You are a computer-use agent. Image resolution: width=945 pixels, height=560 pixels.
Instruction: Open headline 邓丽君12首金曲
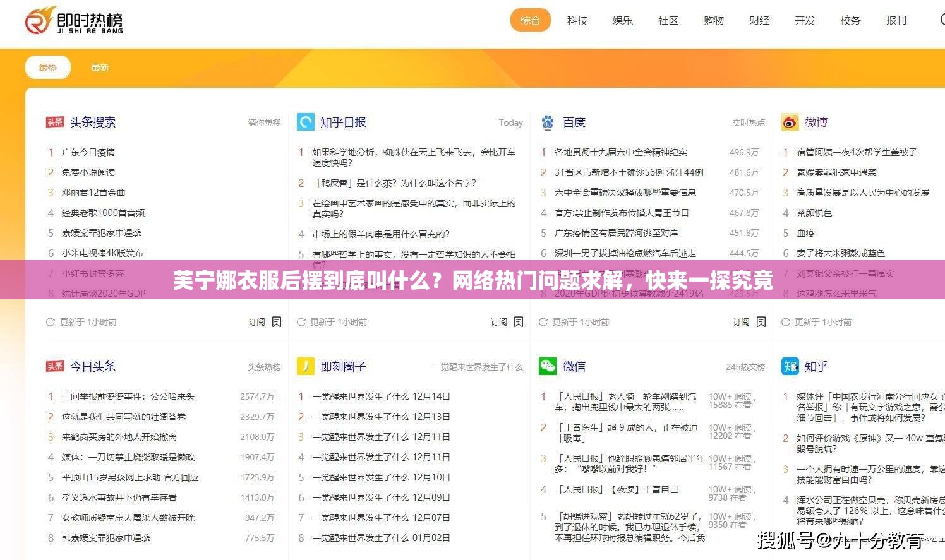pos(93,193)
